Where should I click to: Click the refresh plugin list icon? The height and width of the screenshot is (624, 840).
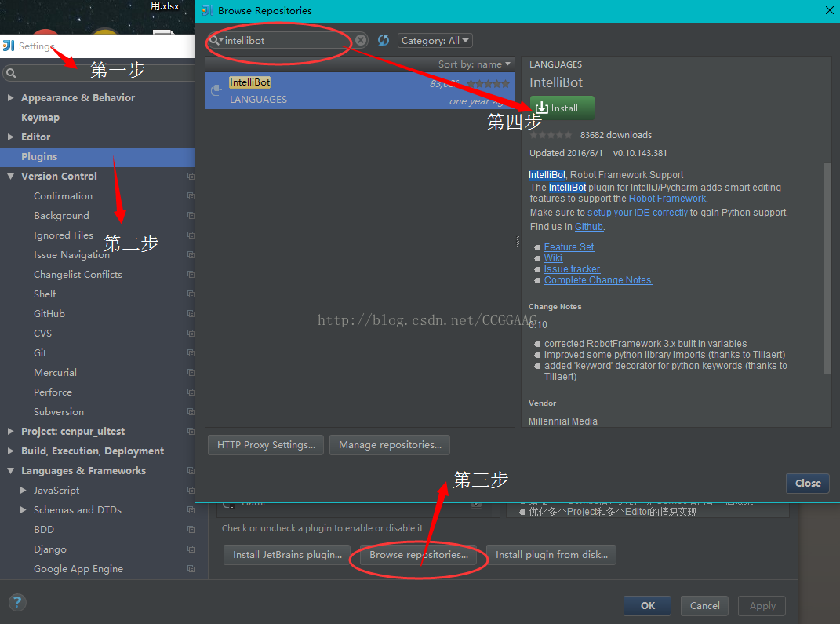pos(384,40)
